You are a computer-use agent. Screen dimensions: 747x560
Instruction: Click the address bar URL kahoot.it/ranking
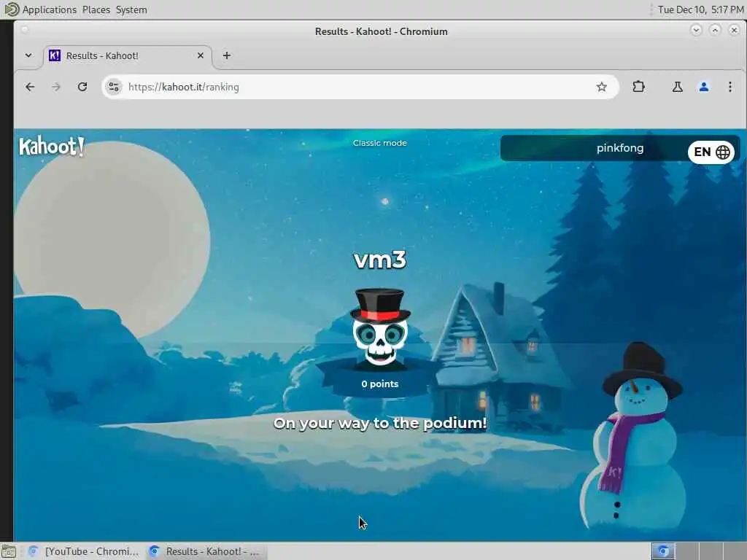(183, 87)
